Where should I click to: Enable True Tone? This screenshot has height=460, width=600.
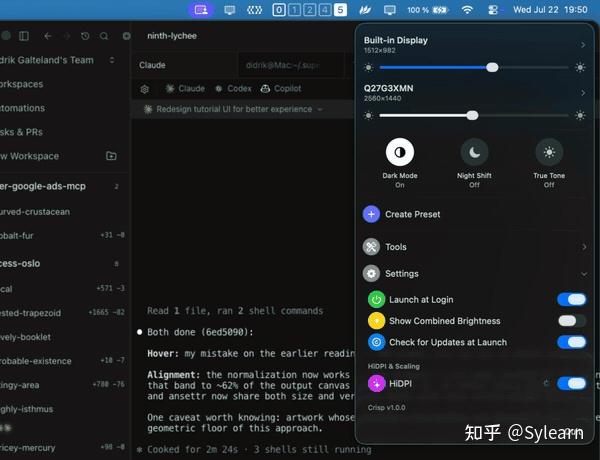(x=549, y=152)
